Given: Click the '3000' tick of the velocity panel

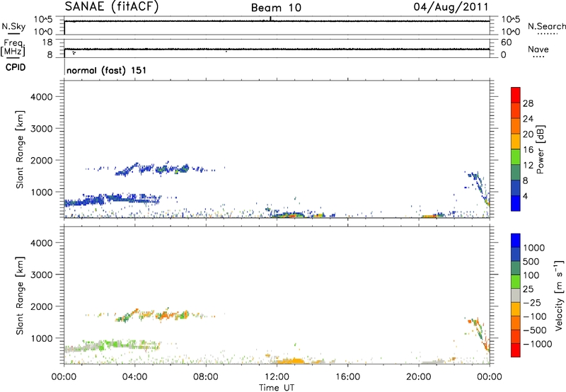Looking at the screenshot, I should 42,275.
